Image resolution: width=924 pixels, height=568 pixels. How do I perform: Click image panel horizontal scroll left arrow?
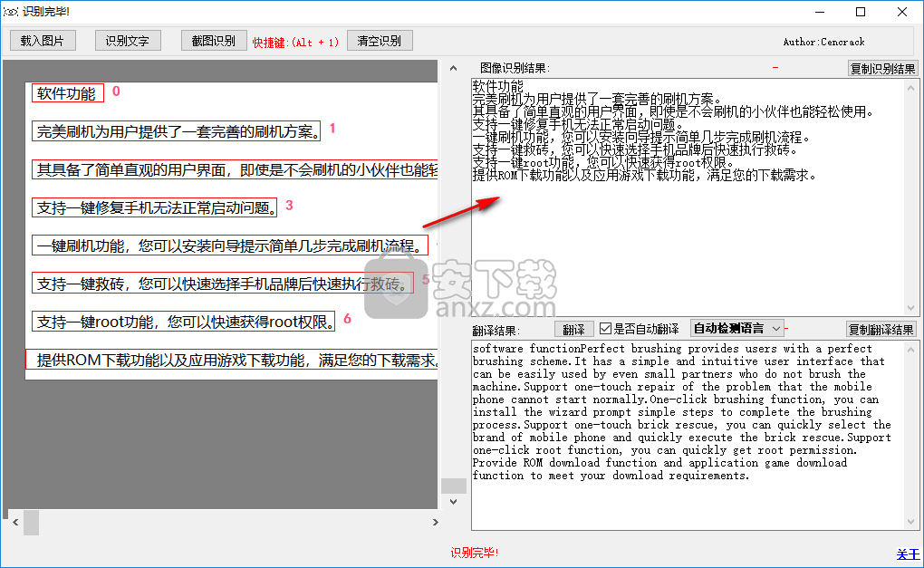click(x=15, y=522)
